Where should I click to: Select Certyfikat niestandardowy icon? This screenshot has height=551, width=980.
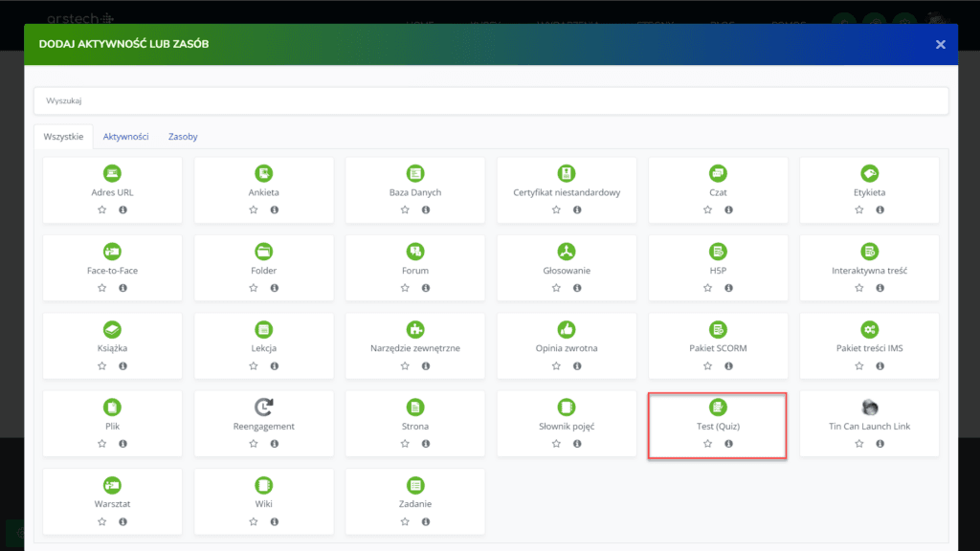567,173
